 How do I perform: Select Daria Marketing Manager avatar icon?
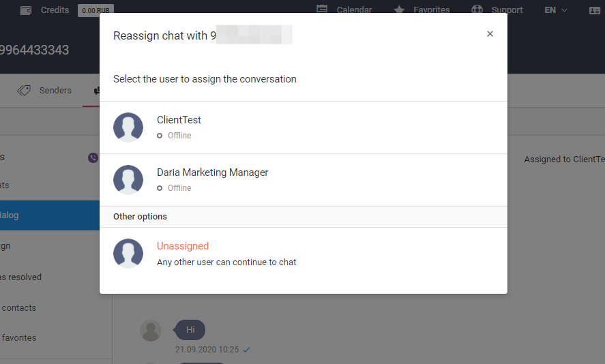[128, 180]
